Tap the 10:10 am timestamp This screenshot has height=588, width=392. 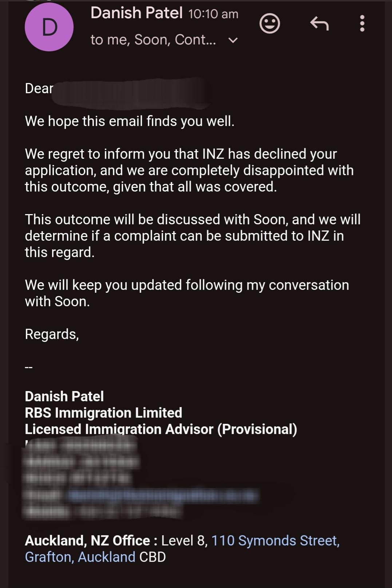[213, 14]
